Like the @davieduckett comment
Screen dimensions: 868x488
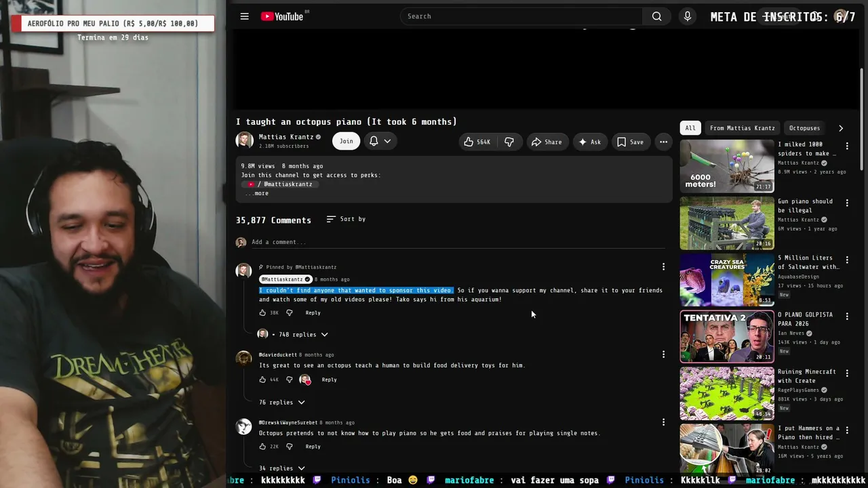(262, 380)
